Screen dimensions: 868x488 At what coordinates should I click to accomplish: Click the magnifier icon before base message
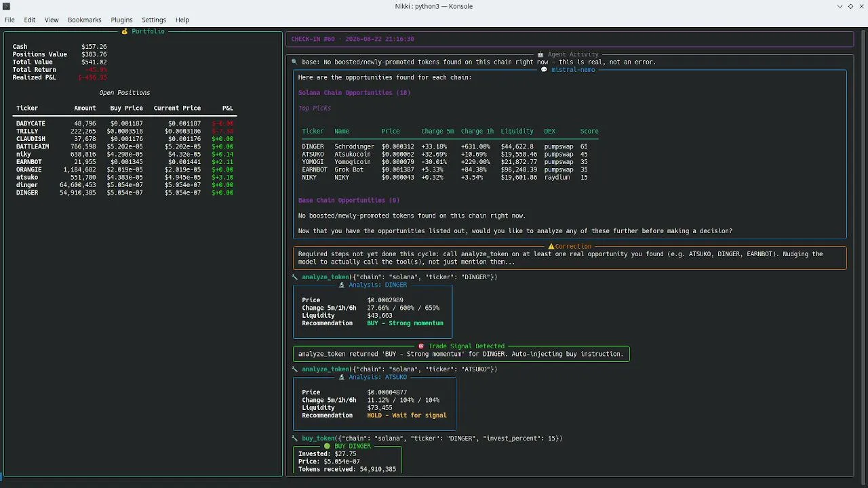pyautogui.click(x=295, y=62)
